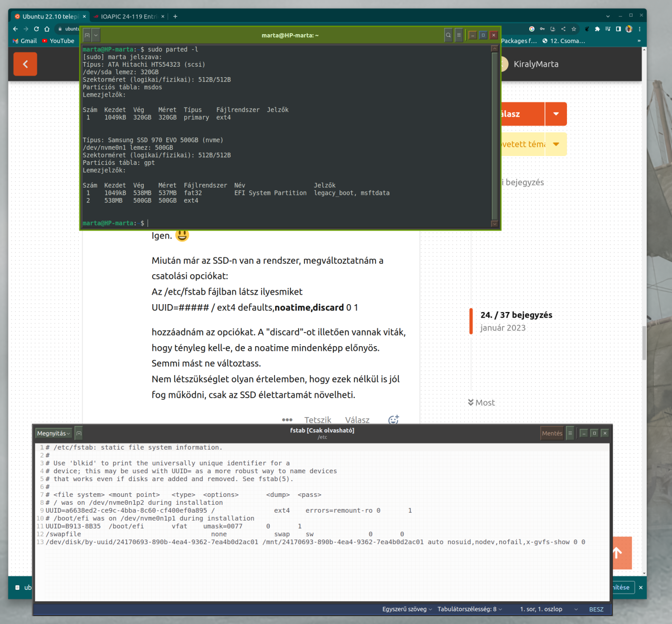Image resolution: width=672 pixels, height=624 pixels.
Task: Open the terminal hamburger menu
Action: 459,35
